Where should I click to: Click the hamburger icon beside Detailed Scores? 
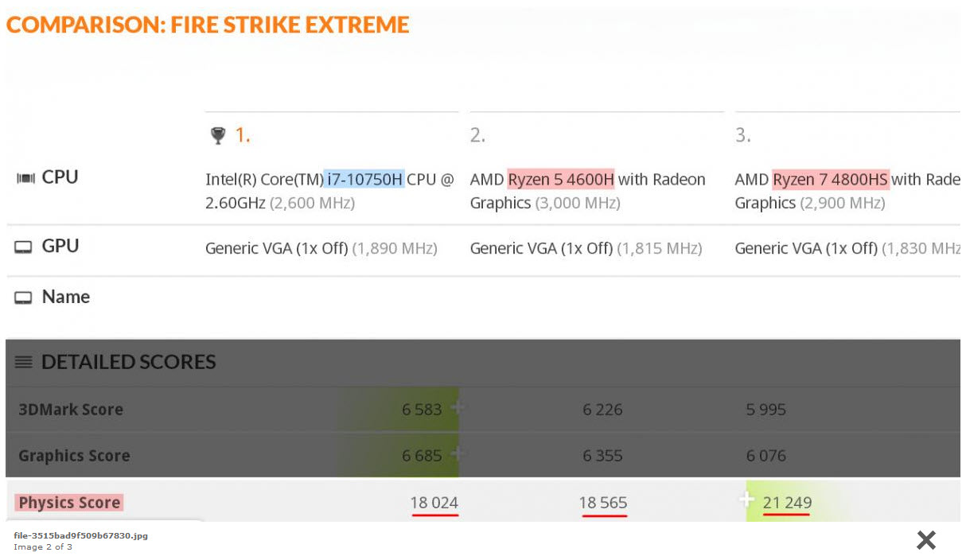[24, 363]
